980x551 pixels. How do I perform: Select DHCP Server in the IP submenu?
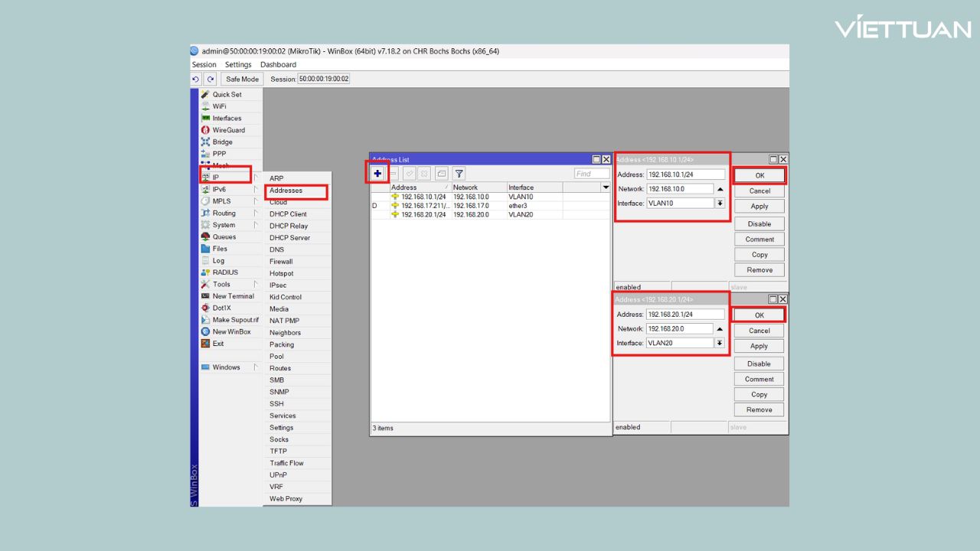click(289, 238)
